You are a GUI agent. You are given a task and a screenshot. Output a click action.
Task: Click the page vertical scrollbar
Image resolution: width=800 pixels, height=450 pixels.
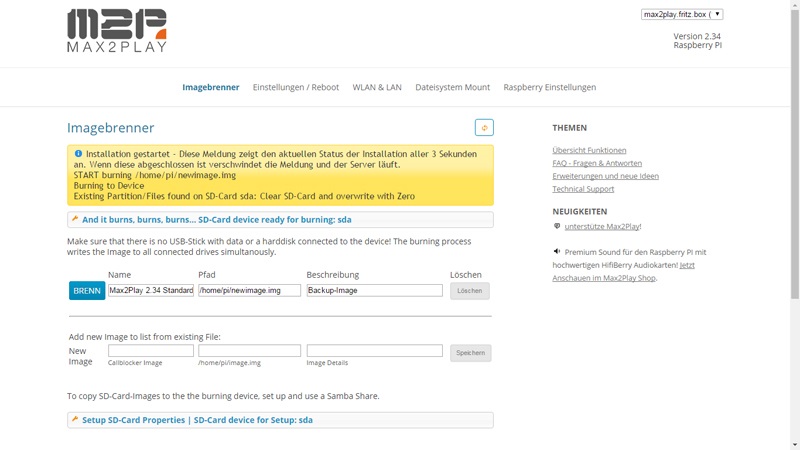(x=795, y=153)
